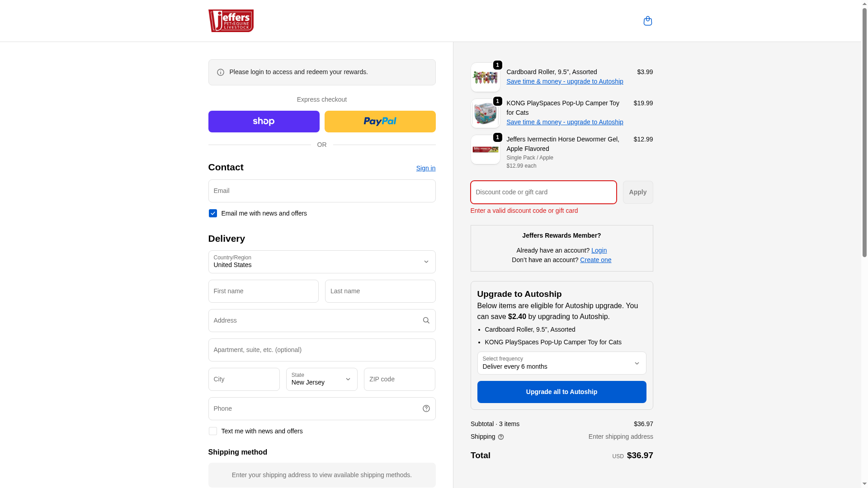Enable Text me with news and offers
This screenshot has width=868, height=488.
pyautogui.click(x=212, y=431)
